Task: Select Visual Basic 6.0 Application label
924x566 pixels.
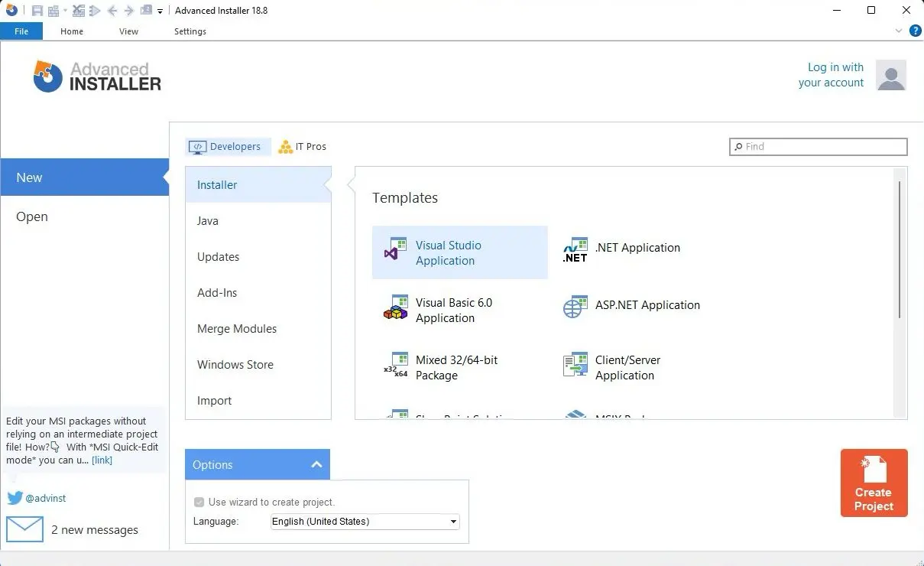Action: pos(454,310)
